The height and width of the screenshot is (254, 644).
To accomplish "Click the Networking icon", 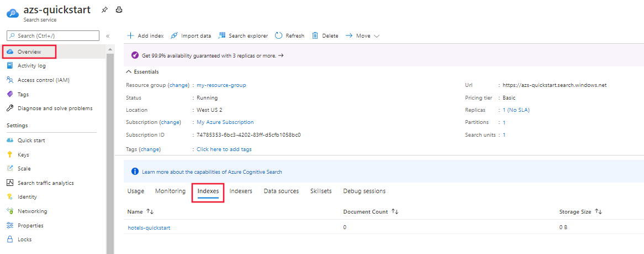I will [10, 211].
